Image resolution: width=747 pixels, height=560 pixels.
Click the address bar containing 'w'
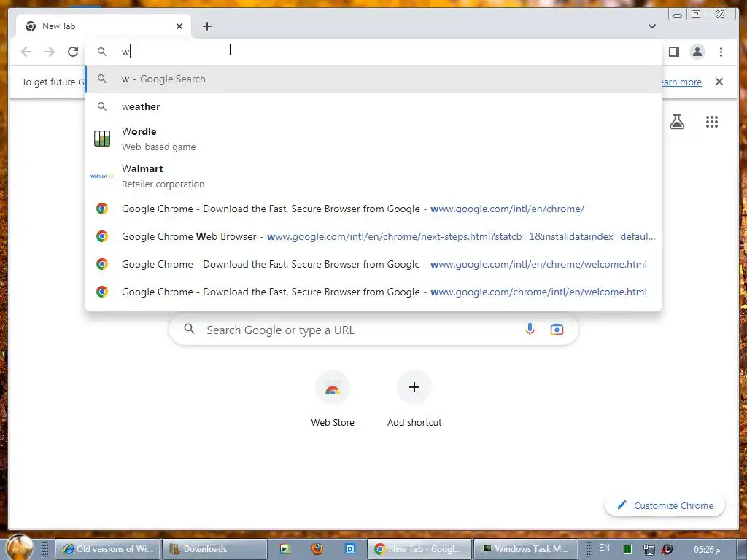click(373, 52)
